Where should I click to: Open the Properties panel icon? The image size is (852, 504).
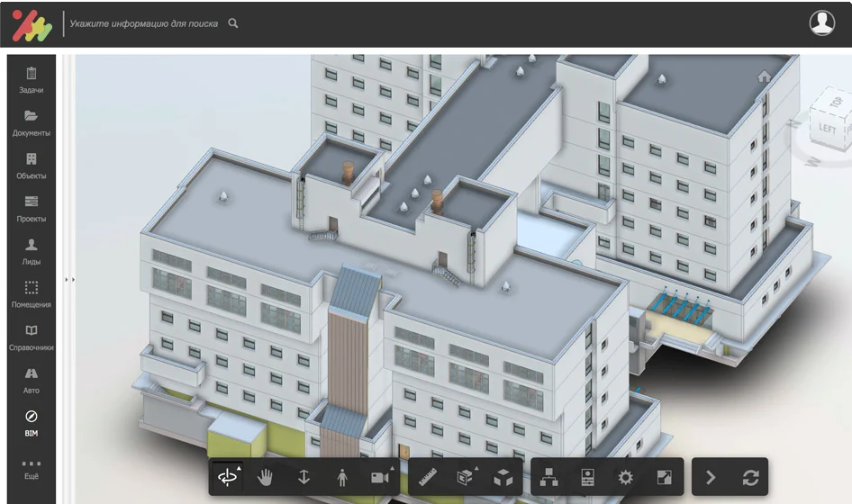587,478
